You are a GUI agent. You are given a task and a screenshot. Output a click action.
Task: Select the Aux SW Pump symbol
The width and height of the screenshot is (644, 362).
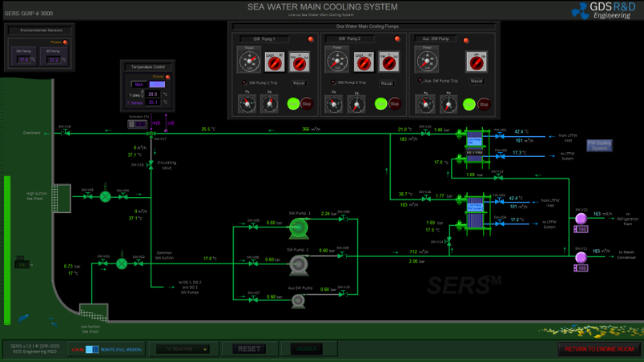(298, 301)
